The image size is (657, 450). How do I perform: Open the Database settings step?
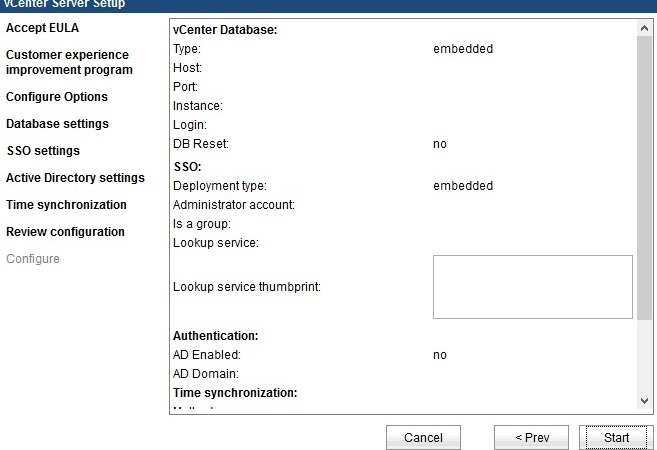(57, 124)
